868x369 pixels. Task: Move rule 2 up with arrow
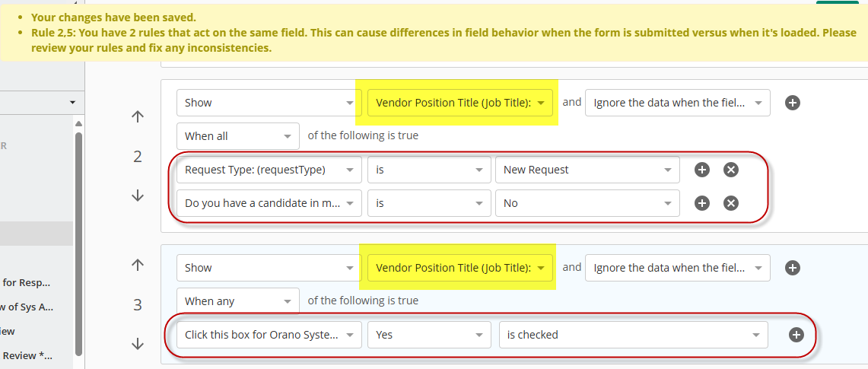pyautogui.click(x=137, y=116)
